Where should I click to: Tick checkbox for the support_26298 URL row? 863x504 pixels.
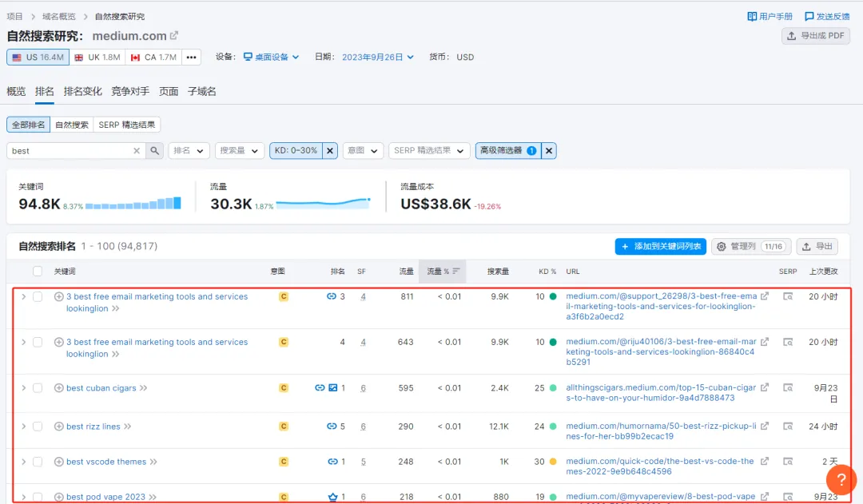point(38,296)
